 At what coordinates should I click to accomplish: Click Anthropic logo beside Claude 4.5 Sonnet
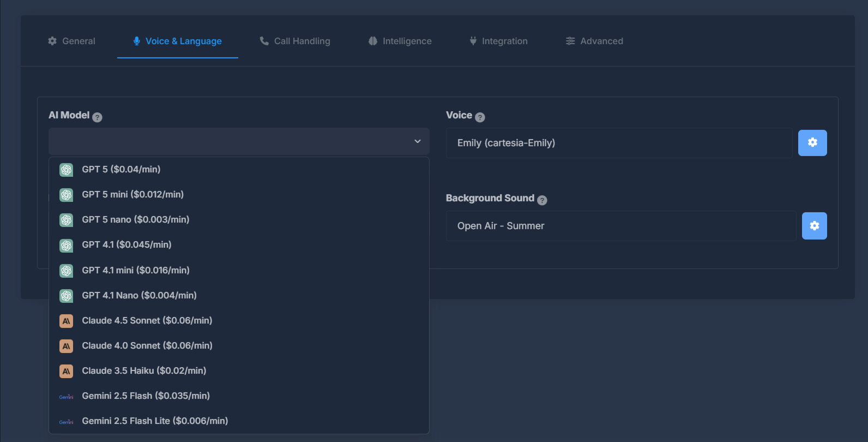pos(67,321)
